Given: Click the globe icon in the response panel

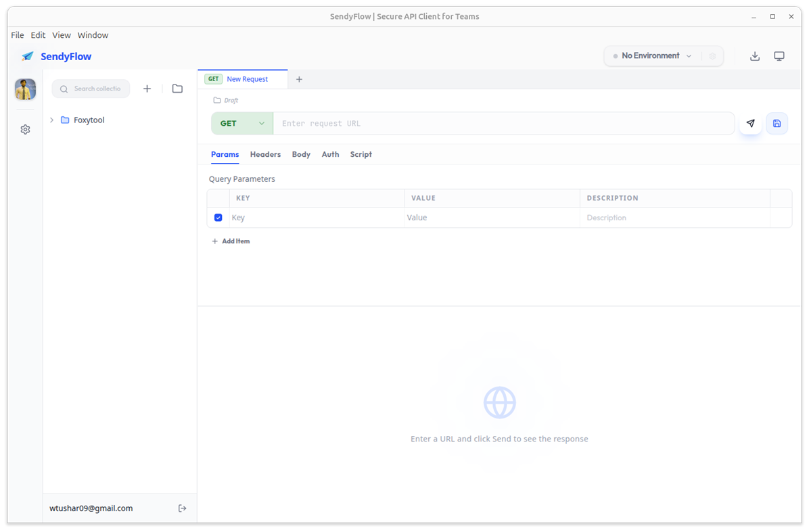Looking at the screenshot, I should [x=499, y=402].
